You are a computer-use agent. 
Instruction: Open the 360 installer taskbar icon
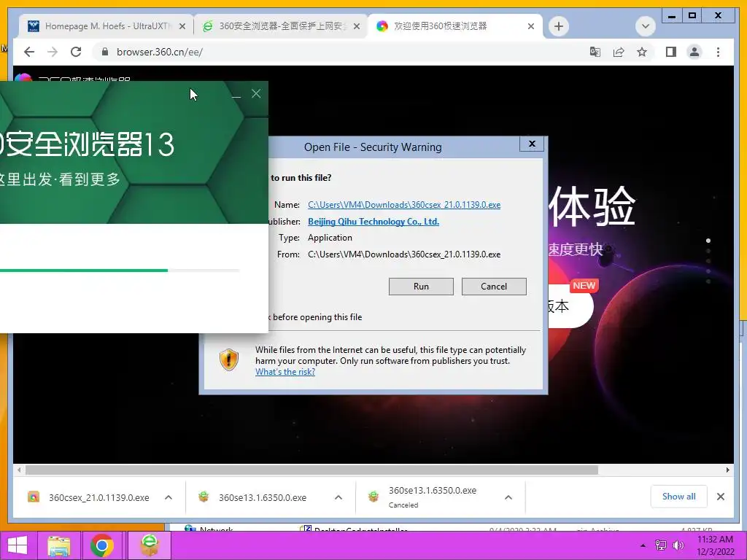[x=150, y=545]
